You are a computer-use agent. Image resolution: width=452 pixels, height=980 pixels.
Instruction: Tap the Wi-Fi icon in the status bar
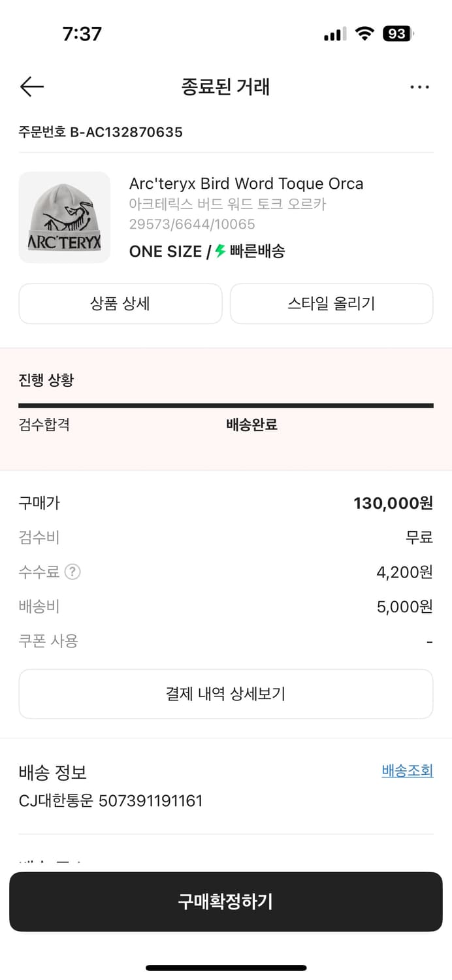[364, 34]
